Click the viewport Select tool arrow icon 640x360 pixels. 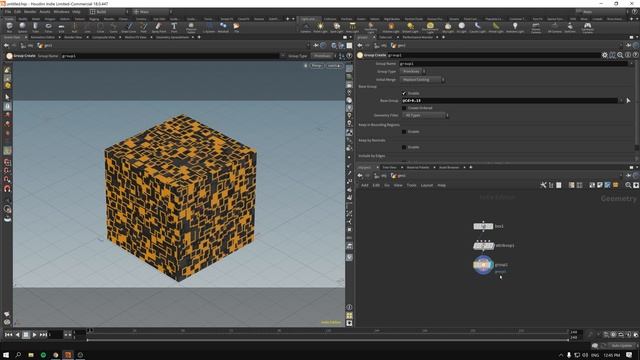click(x=7, y=97)
